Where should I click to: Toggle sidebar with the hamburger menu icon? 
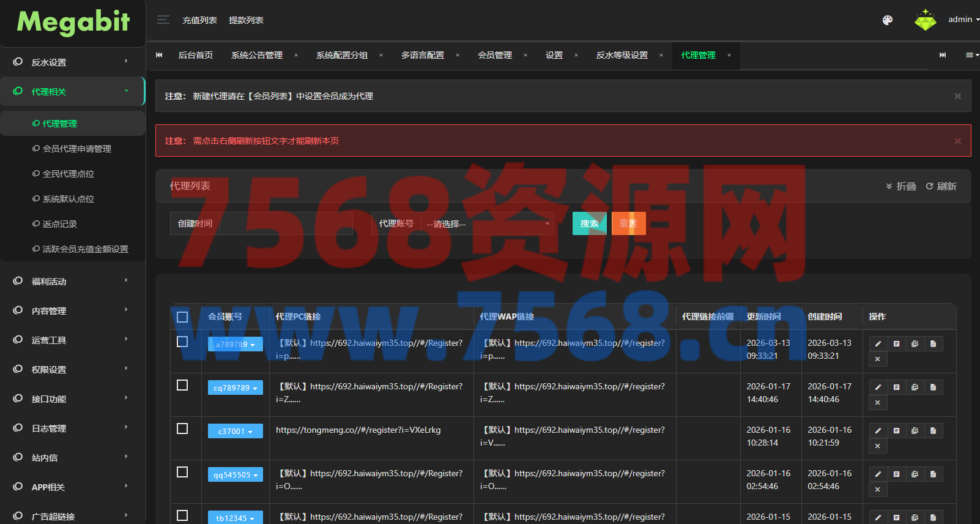point(163,20)
